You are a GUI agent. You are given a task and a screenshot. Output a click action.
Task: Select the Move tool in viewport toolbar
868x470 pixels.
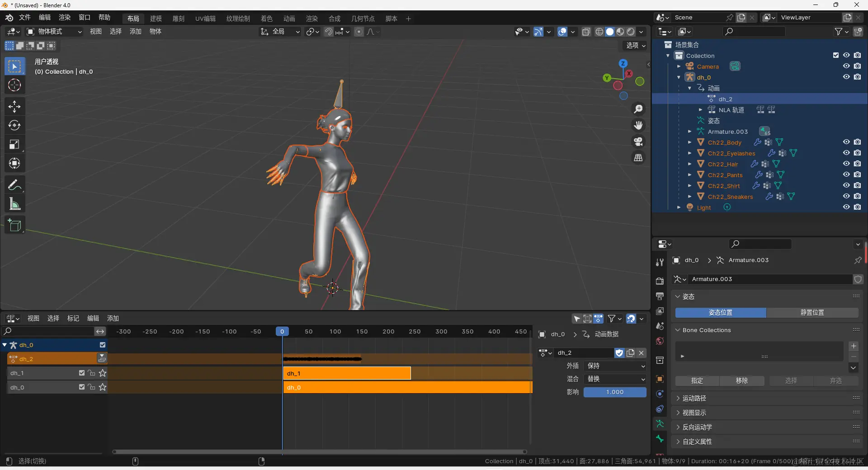pyautogui.click(x=14, y=107)
